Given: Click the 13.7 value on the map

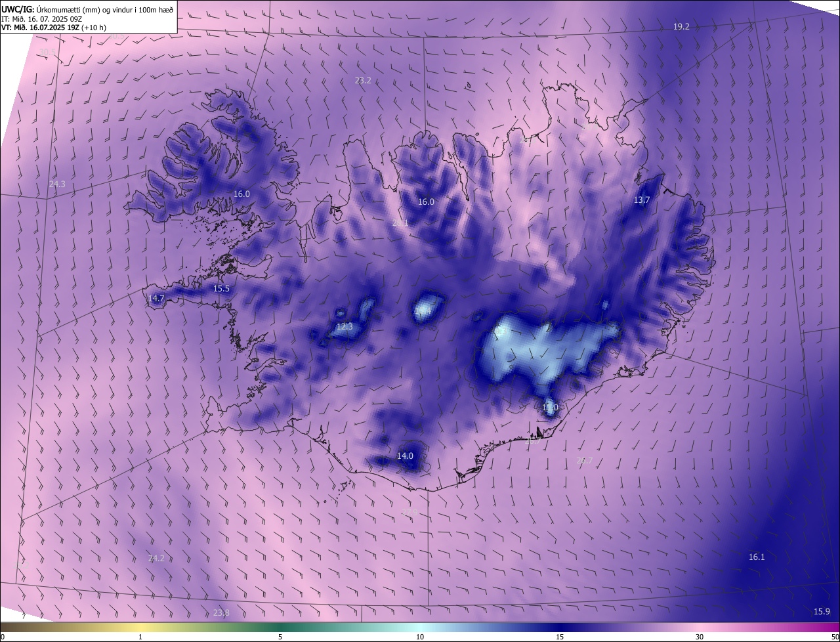Looking at the screenshot, I should pos(641,200).
